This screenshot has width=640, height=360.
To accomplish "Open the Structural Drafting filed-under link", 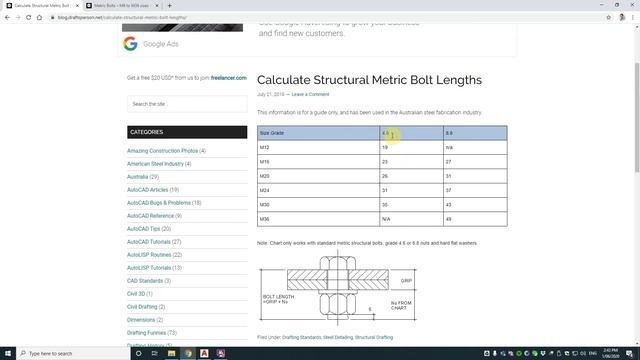I will pyautogui.click(x=374, y=338).
